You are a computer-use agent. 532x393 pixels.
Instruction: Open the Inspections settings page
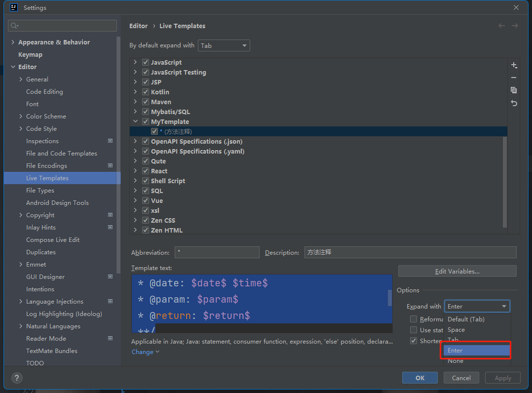42,141
